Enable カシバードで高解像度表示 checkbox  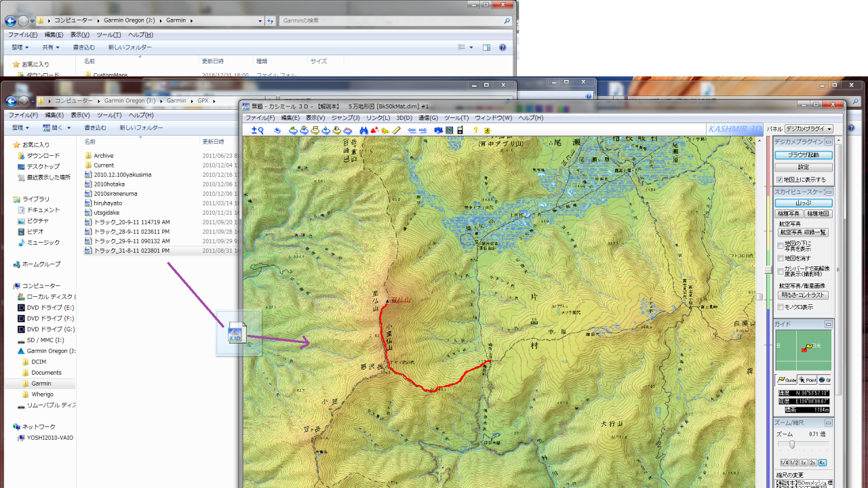781,271
